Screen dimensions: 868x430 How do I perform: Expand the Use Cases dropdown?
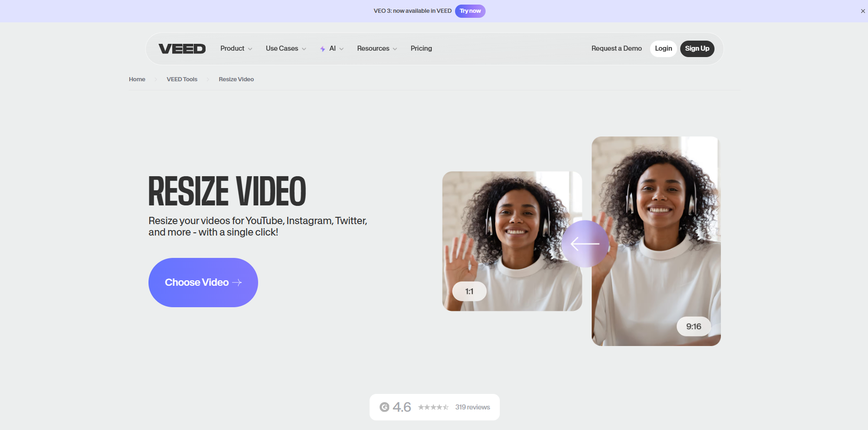[285, 48]
